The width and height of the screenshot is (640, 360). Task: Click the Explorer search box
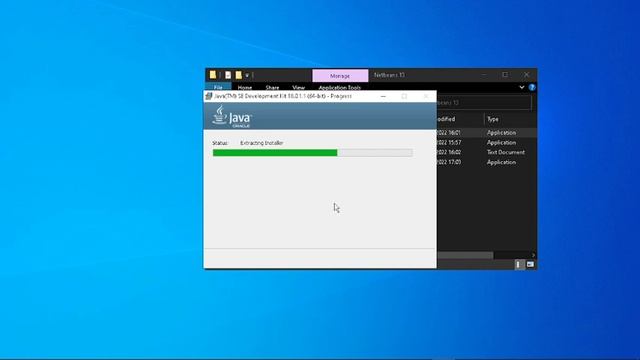(484, 103)
